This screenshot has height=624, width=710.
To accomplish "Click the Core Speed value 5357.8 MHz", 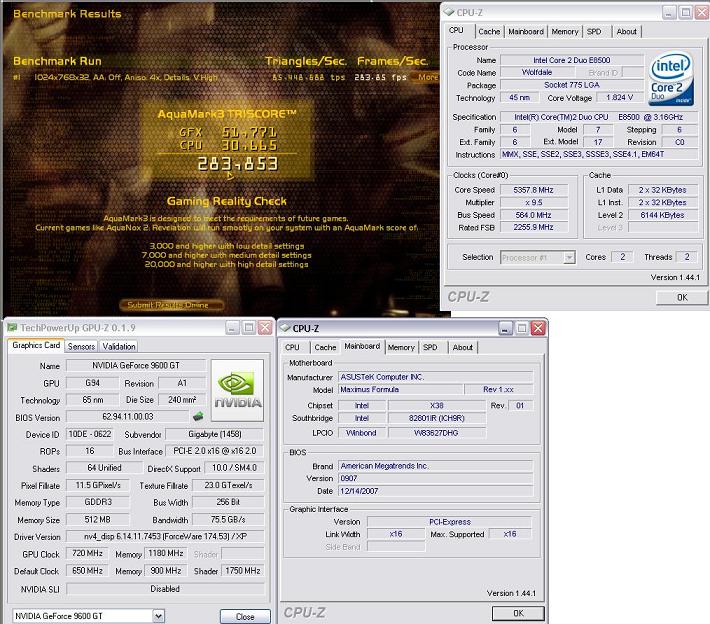I will (x=533, y=190).
